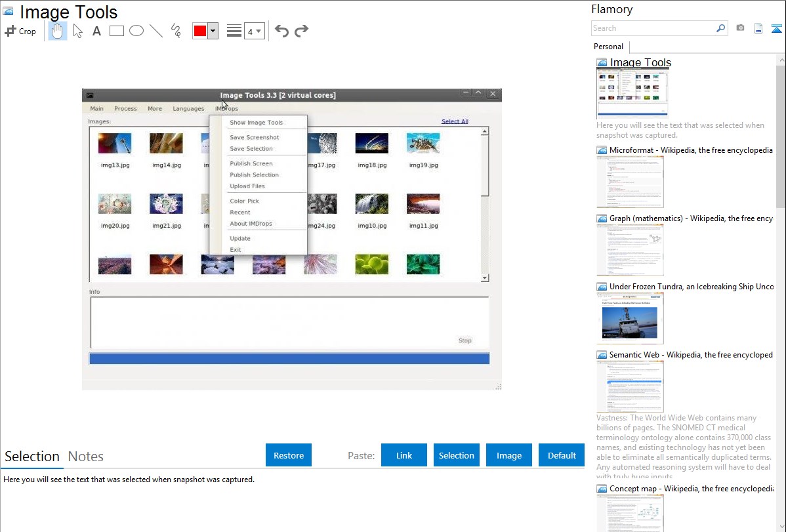786x532 pixels.
Task: Open the Languages menu in Image Tools window
Action: [188, 109]
